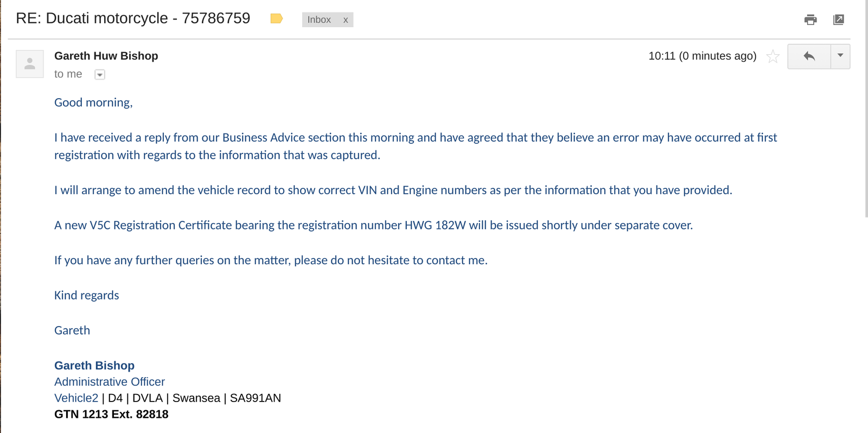Screen dimensions: 868x433
Task: Click the Vehicle2 link in signature
Action: pyautogui.click(x=76, y=398)
